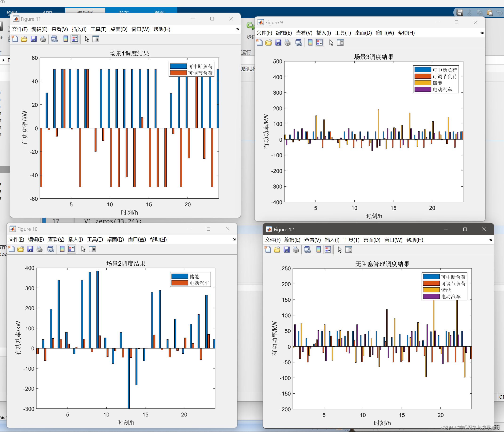
Task: Link plot icon in Figure 10 toolbar
Action: (x=51, y=249)
